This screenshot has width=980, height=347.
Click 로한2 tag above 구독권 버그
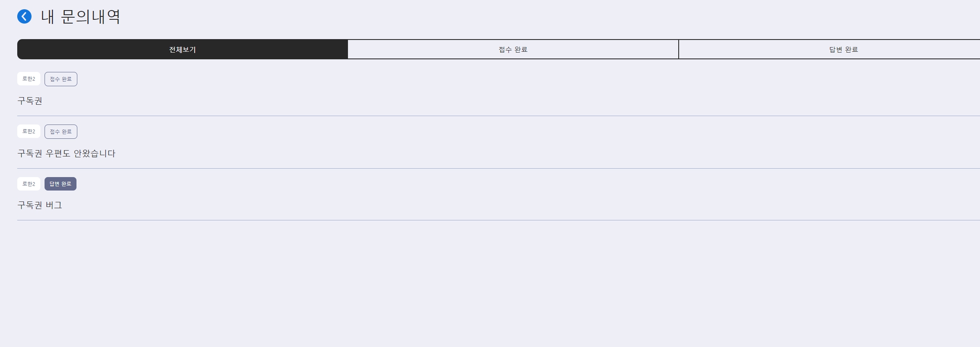[29, 184]
